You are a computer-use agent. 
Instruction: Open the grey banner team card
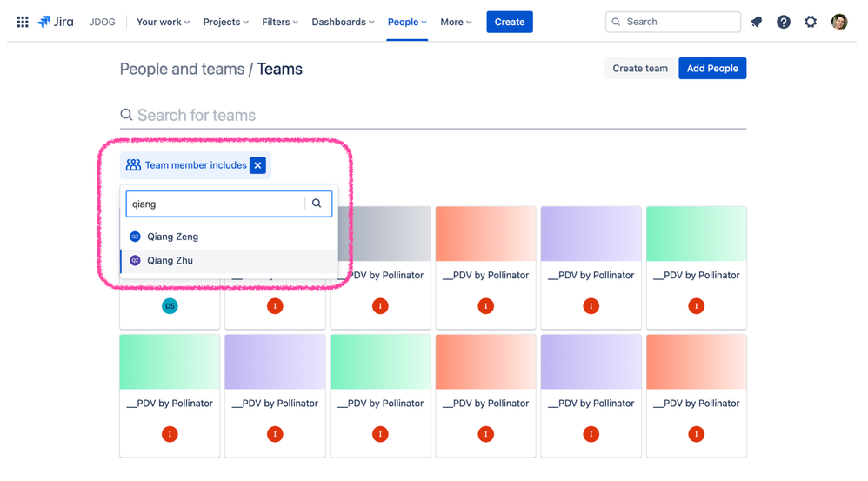point(380,268)
